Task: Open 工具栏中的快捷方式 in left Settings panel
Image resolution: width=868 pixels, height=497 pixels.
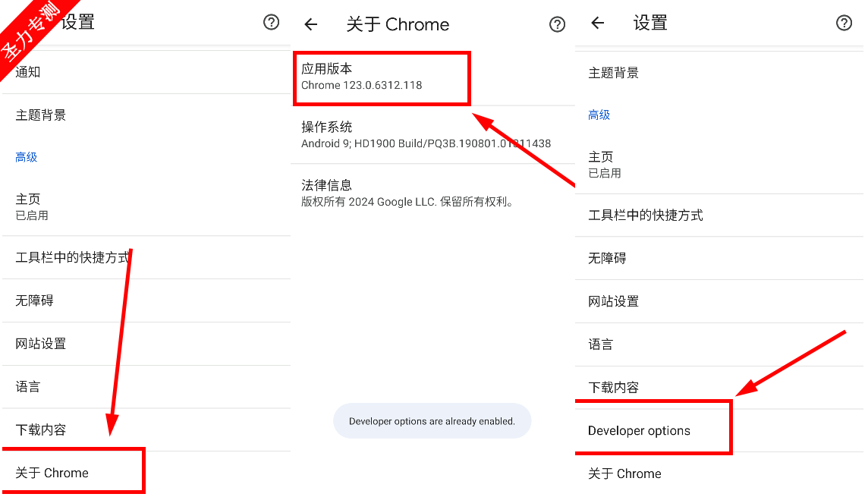Action: (x=146, y=257)
